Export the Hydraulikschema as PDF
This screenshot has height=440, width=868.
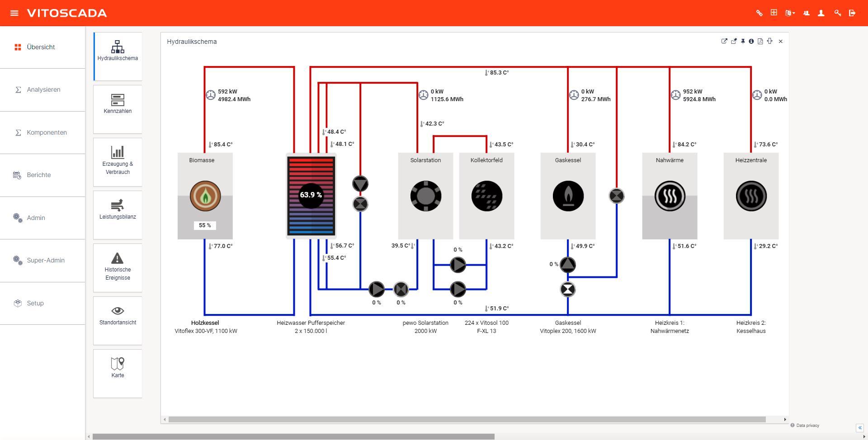pos(760,41)
